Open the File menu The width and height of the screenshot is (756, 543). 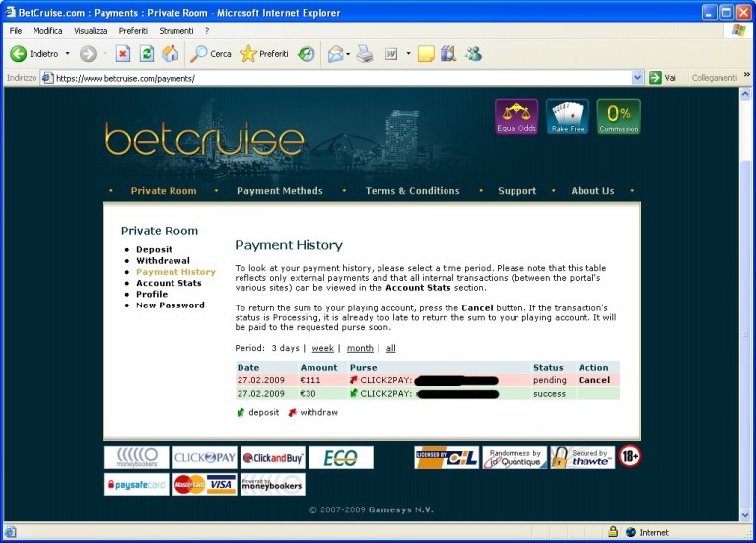coord(16,31)
